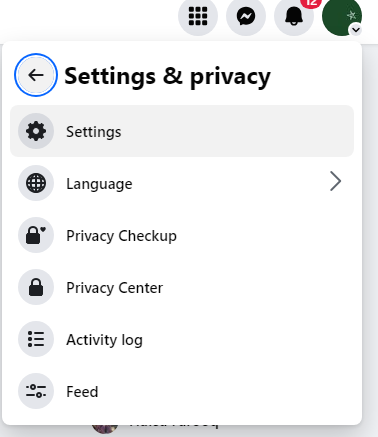378x437 pixels.
Task: Select the Language menu item
Action: click(x=182, y=183)
